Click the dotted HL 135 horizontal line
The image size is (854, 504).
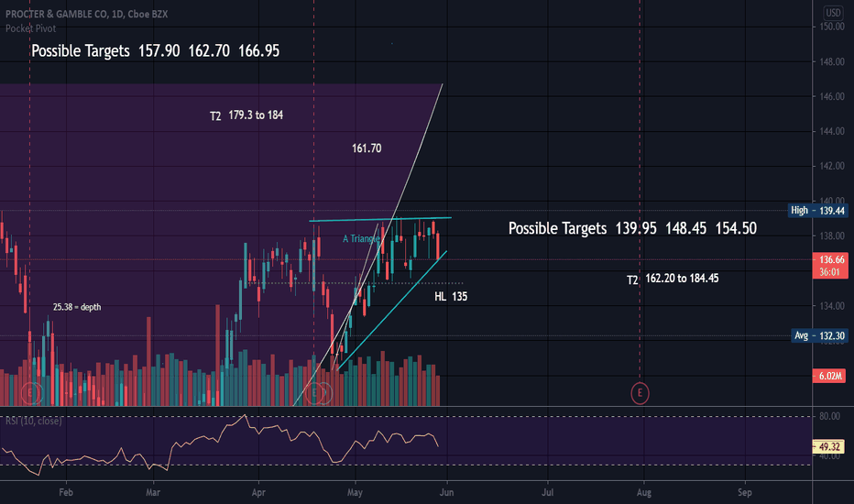pos(354,283)
